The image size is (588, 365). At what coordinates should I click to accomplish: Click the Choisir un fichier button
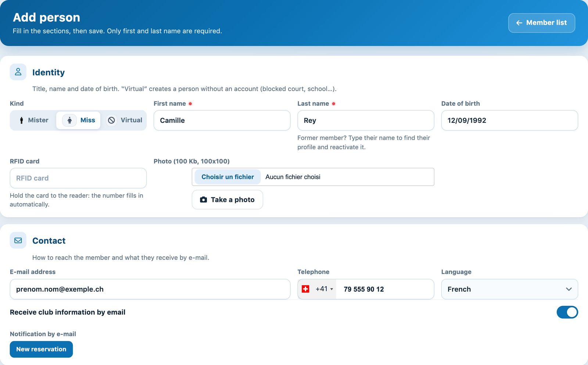(x=227, y=177)
